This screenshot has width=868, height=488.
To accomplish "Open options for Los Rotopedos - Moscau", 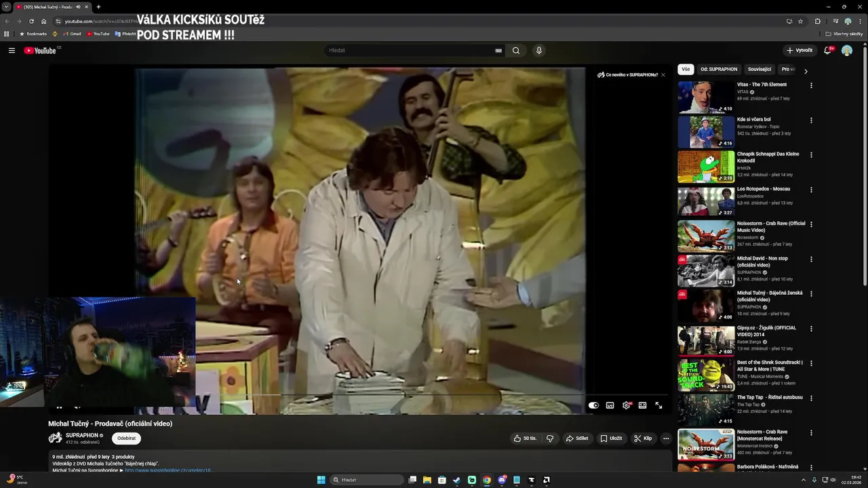I will click(x=811, y=190).
